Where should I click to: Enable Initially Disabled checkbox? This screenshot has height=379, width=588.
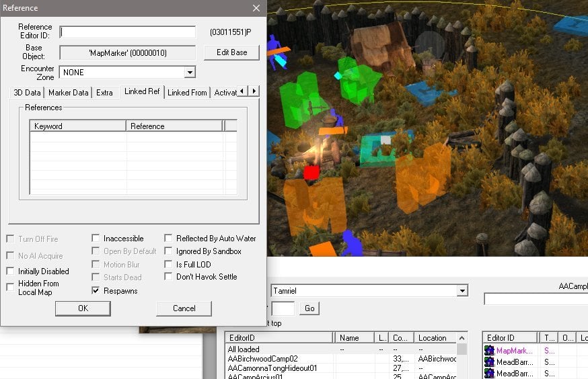click(11, 271)
